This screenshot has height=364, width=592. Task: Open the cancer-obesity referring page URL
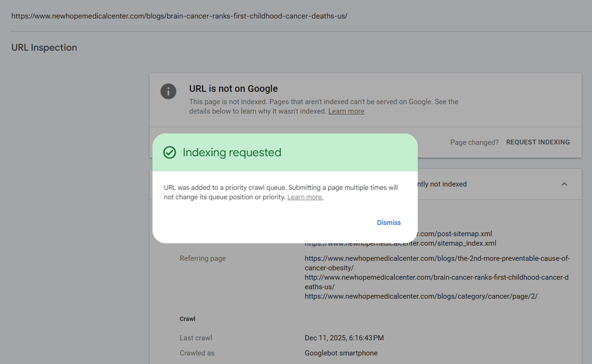[x=437, y=263]
